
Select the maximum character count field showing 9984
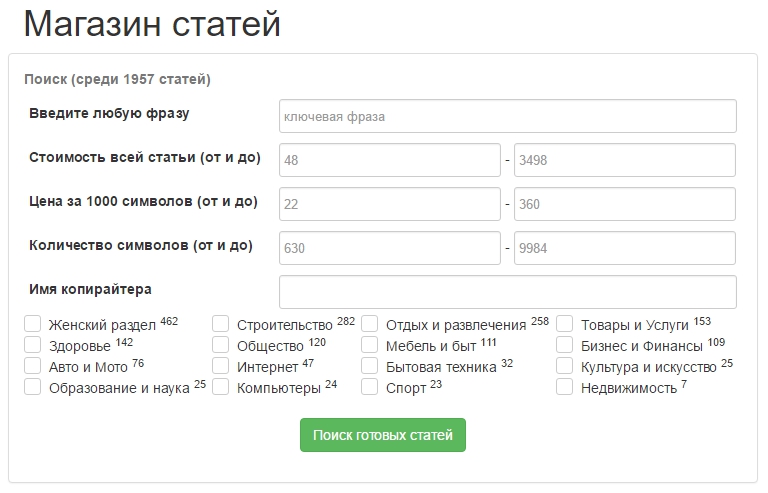coord(624,248)
